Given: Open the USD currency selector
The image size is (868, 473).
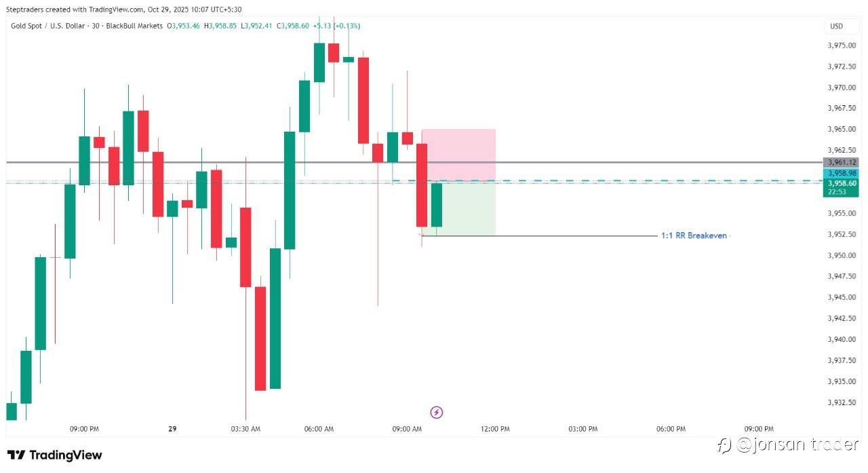Looking at the screenshot, I should (836, 26).
